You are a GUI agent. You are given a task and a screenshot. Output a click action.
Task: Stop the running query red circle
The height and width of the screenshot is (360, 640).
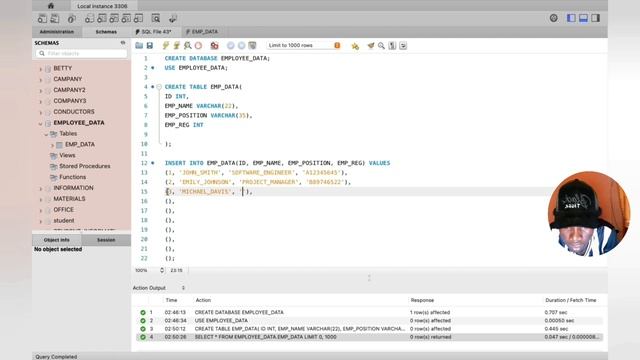tap(198, 45)
